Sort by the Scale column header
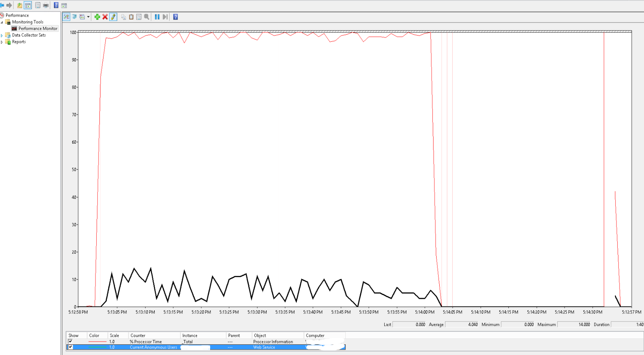Image resolution: width=644 pixels, height=355 pixels. coord(118,336)
